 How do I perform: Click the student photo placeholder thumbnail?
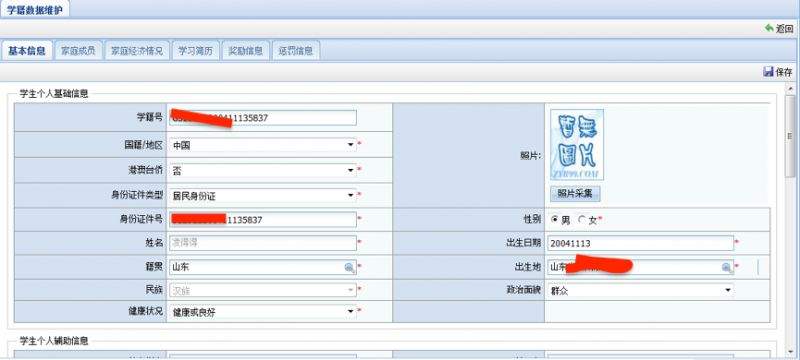click(577, 145)
